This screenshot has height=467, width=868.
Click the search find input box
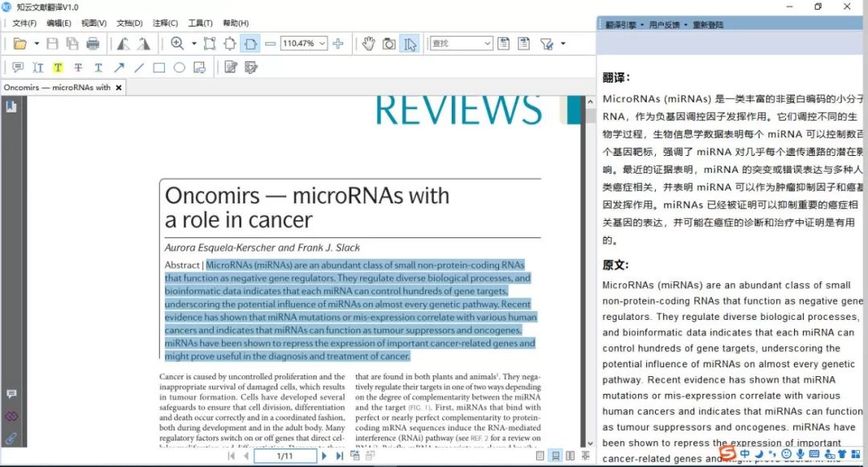[x=457, y=43]
